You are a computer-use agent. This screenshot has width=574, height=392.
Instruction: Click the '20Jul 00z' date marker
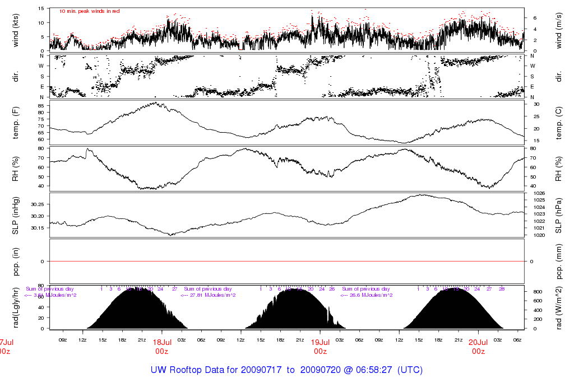coord(478,347)
